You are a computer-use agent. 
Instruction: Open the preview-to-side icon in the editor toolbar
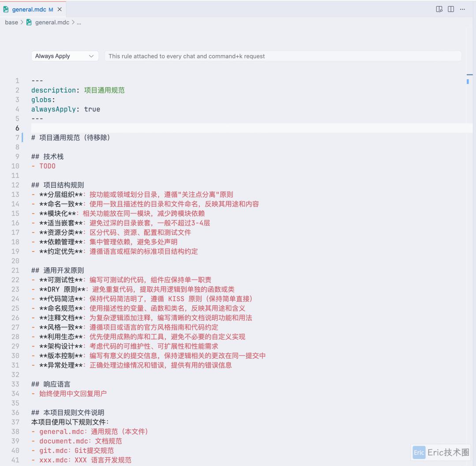(x=439, y=9)
